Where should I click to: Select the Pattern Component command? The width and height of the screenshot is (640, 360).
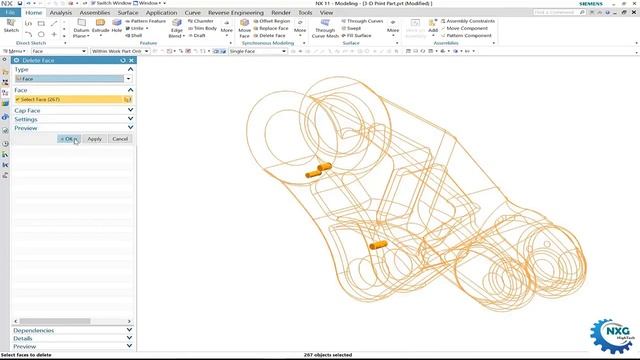(x=466, y=36)
